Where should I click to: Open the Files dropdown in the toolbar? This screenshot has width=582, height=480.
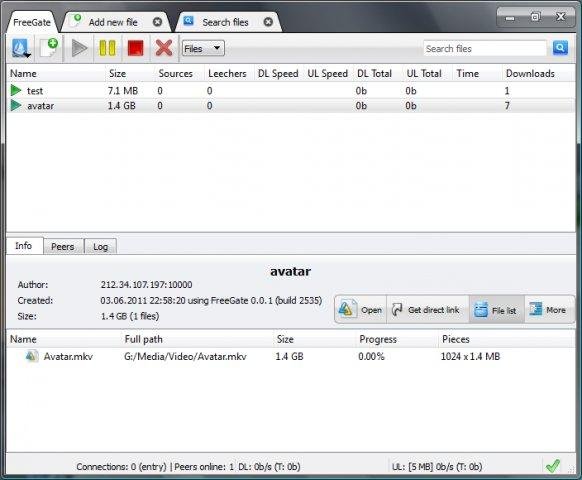click(x=203, y=48)
